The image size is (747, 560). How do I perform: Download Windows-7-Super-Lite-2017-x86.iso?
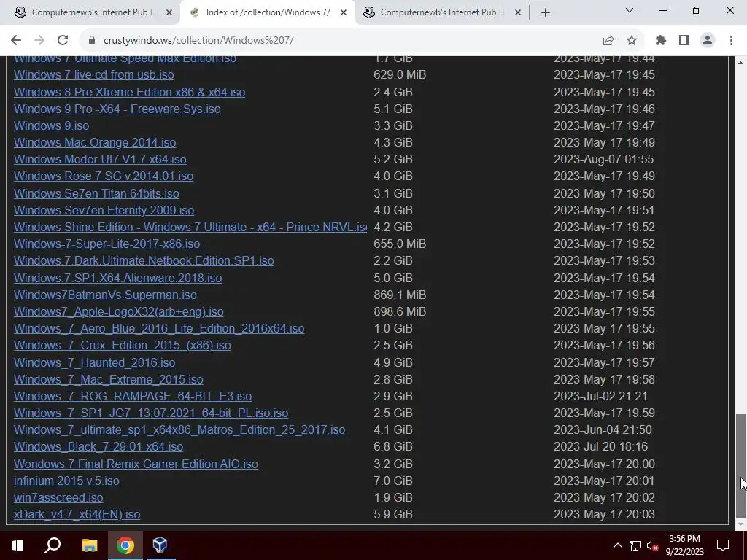pyautogui.click(x=107, y=244)
